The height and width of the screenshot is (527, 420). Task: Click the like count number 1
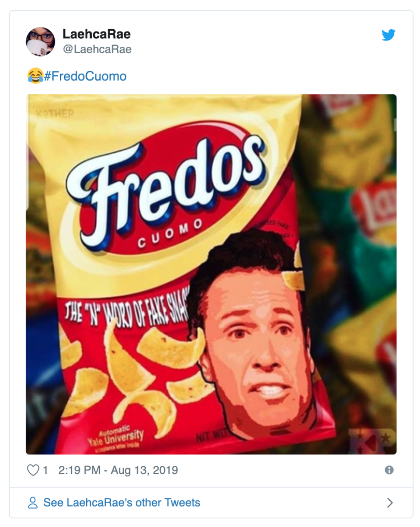tap(45, 470)
